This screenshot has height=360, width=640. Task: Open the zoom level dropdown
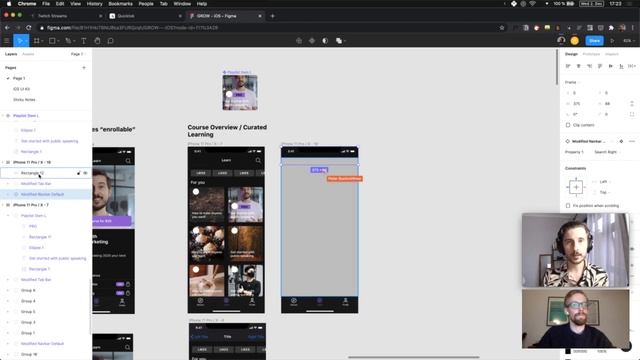[x=629, y=41]
